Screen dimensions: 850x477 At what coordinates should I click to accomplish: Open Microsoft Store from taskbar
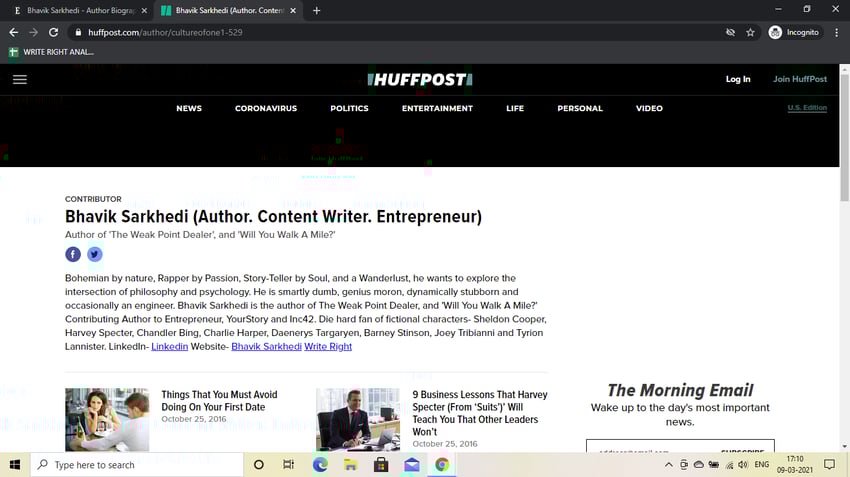[x=381, y=465]
